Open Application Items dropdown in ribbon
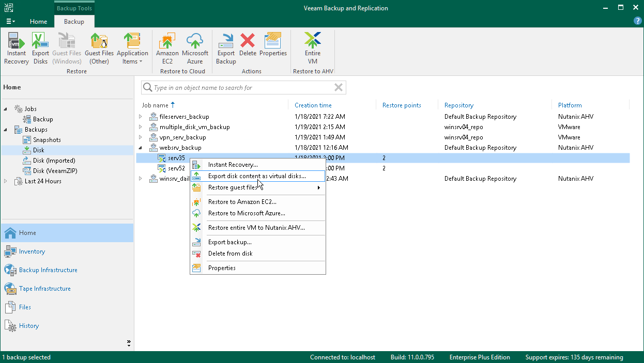 (x=132, y=48)
